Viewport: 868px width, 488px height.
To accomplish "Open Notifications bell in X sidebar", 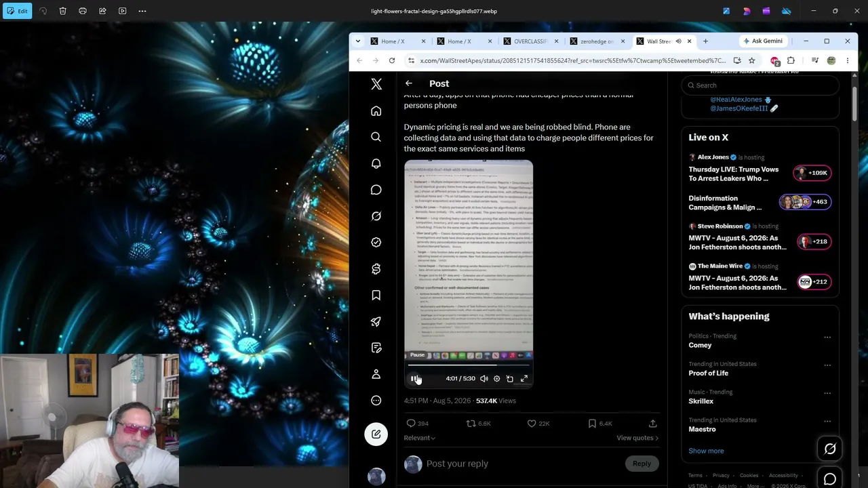I will click(x=376, y=163).
